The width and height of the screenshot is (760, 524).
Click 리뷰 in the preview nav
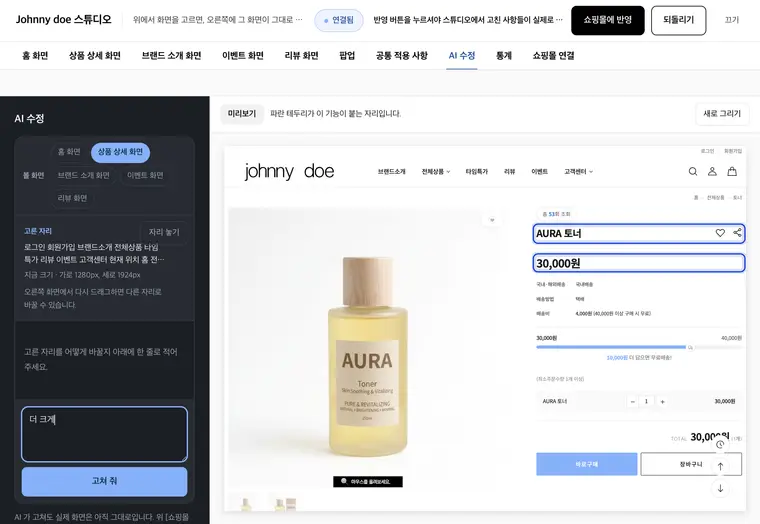pyautogui.click(x=509, y=172)
